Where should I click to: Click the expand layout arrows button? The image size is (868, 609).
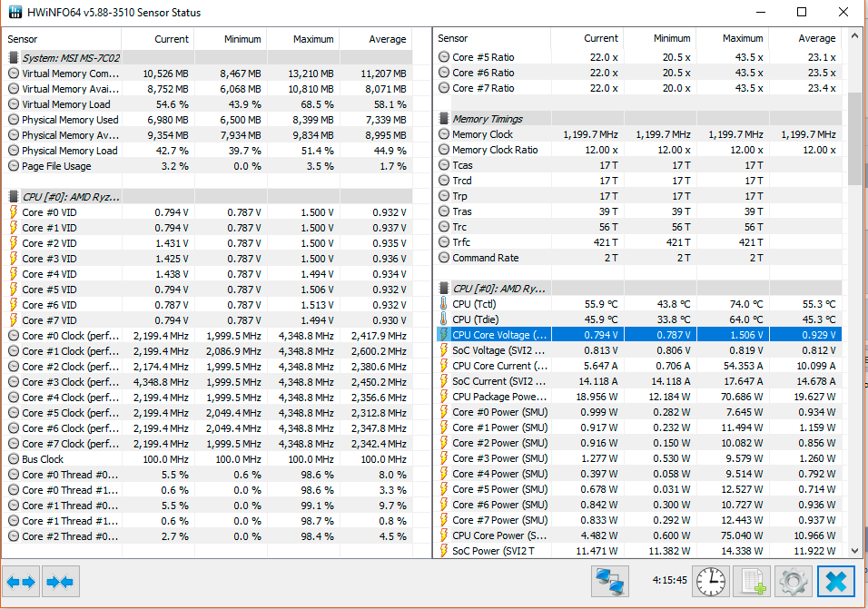coord(21,582)
